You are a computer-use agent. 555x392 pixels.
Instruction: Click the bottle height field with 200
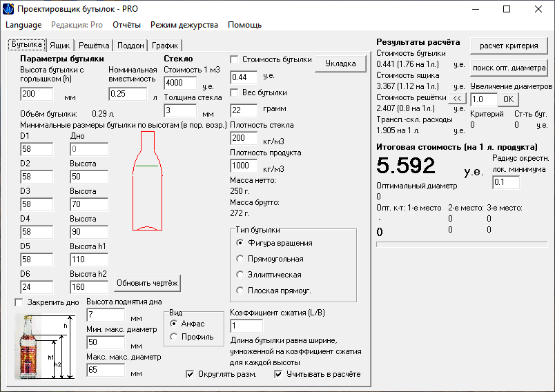tap(37, 94)
